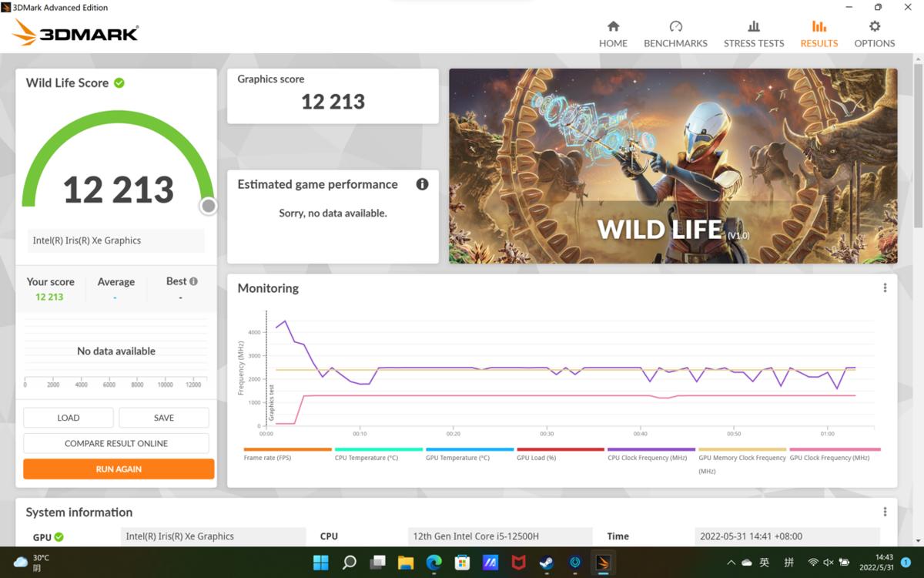Toggle CPU Clock Frequency legend item
The height and width of the screenshot is (578, 924).
[x=651, y=454]
